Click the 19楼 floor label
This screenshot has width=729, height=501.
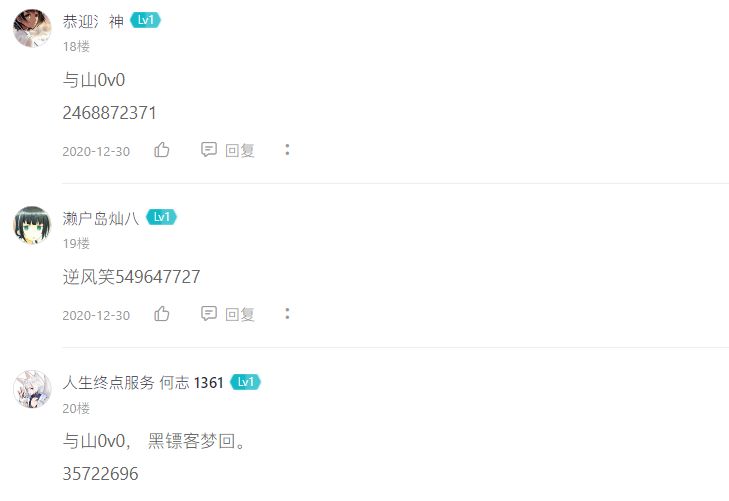coord(76,244)
